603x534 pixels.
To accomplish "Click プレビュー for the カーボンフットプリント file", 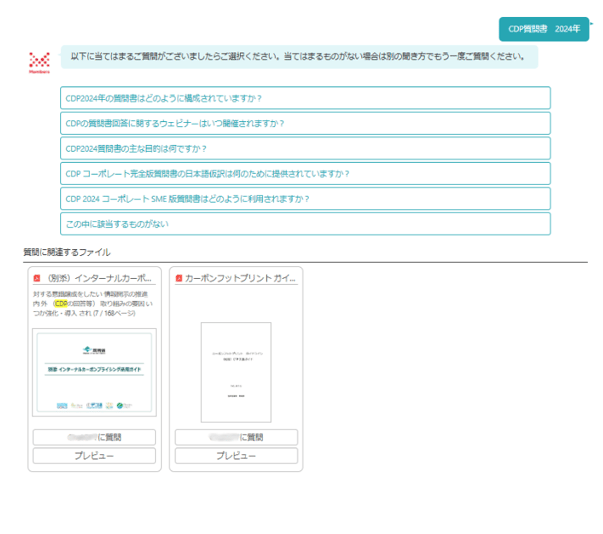I will pyautogui.click(x=236, y=456).
